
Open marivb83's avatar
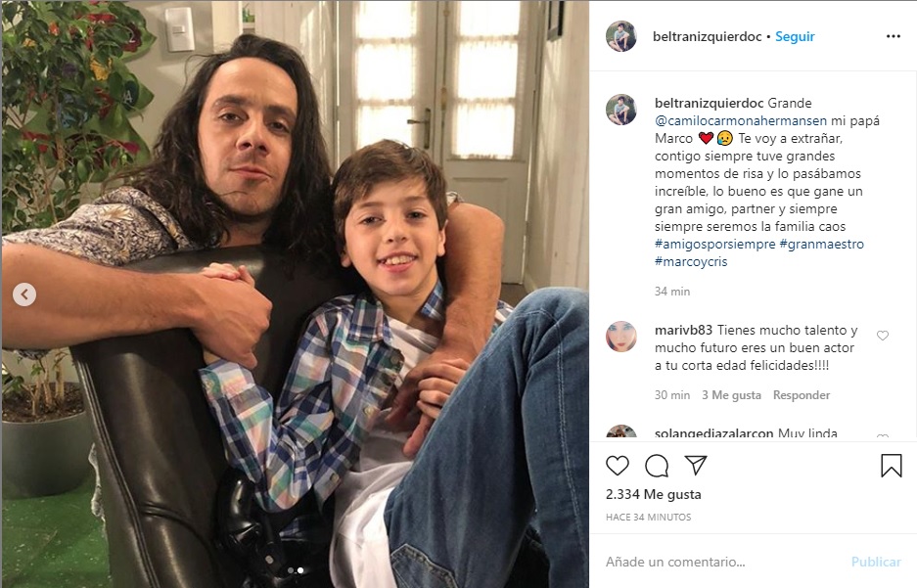click(x=621, y=337)
